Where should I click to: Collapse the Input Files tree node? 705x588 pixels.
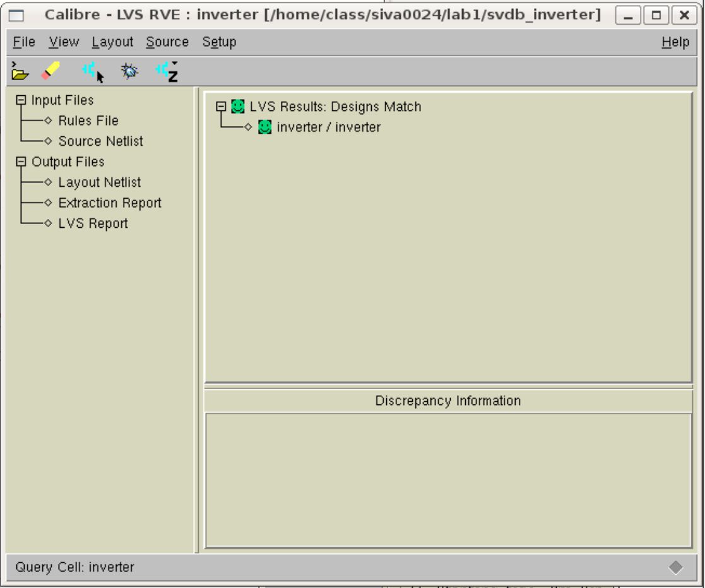(22, 100)
